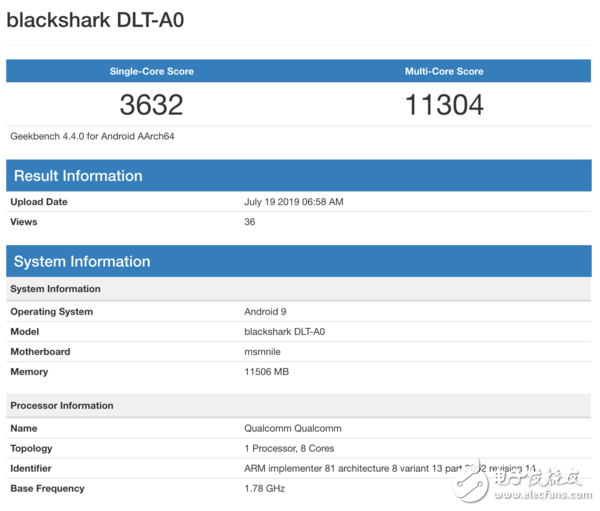Click the multi-core score 11304

[x=444, y=104]
